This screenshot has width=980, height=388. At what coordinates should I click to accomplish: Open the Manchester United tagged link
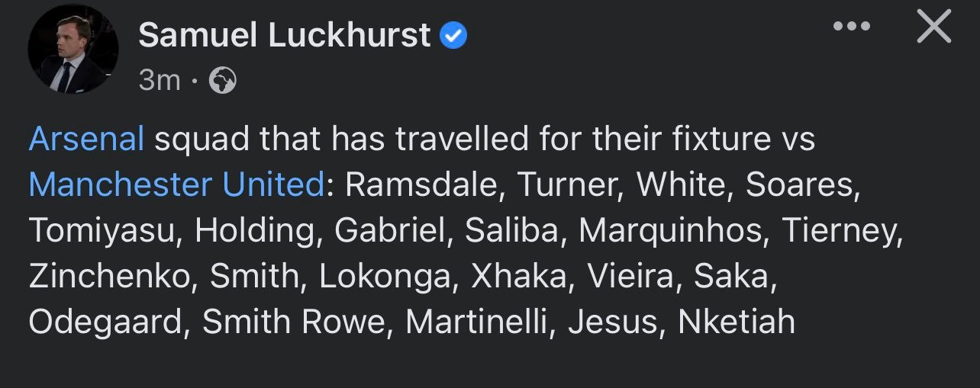tap(176, 185)
